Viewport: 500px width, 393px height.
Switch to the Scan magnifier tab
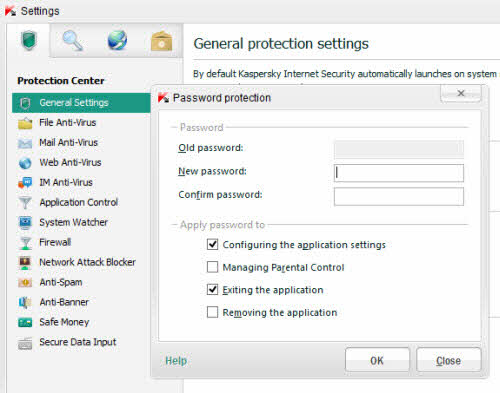click(73, 41)
